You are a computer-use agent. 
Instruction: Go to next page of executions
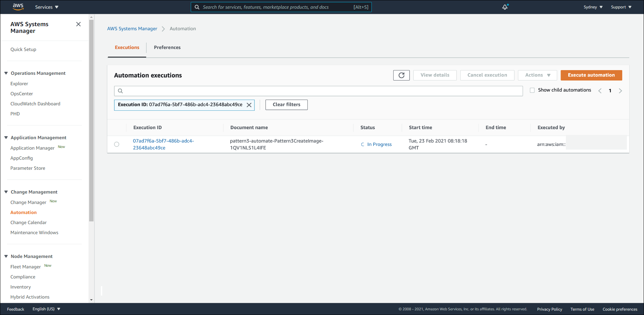(620, 91)
